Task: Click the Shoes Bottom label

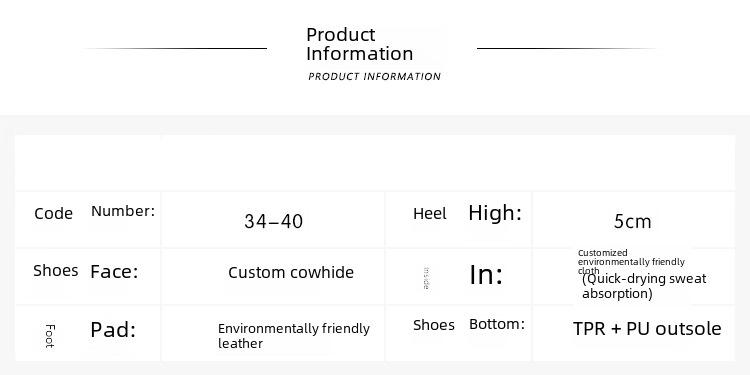Action: pyautogui.click(x=469, y=325)
